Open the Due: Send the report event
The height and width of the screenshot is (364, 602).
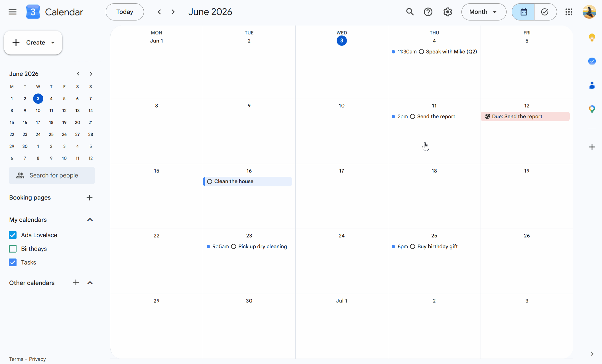coord(525,117)
